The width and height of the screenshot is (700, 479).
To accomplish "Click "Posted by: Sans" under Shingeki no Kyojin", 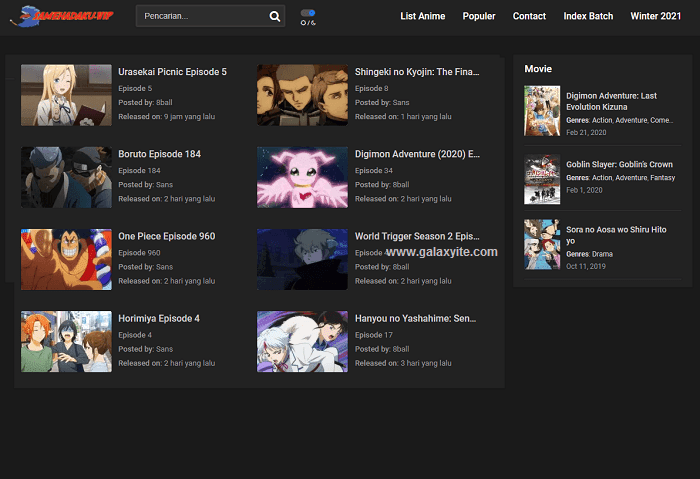I will [382, 102].
